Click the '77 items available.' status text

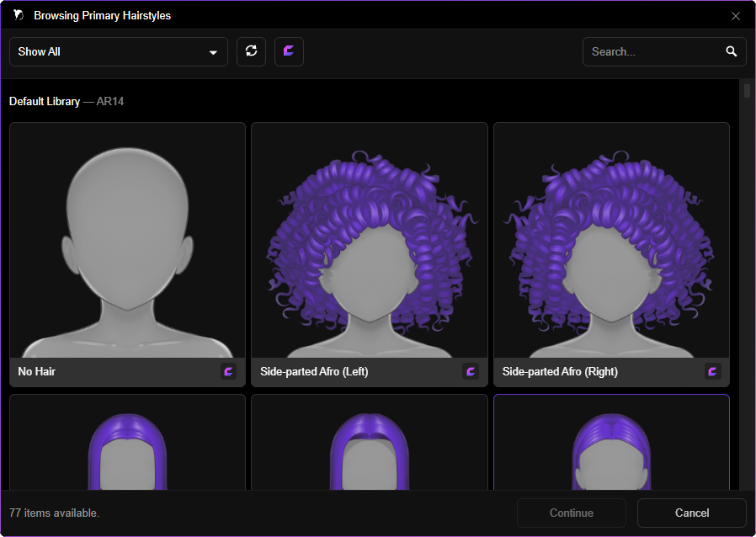pyautogui.click(x=54, y=513)
